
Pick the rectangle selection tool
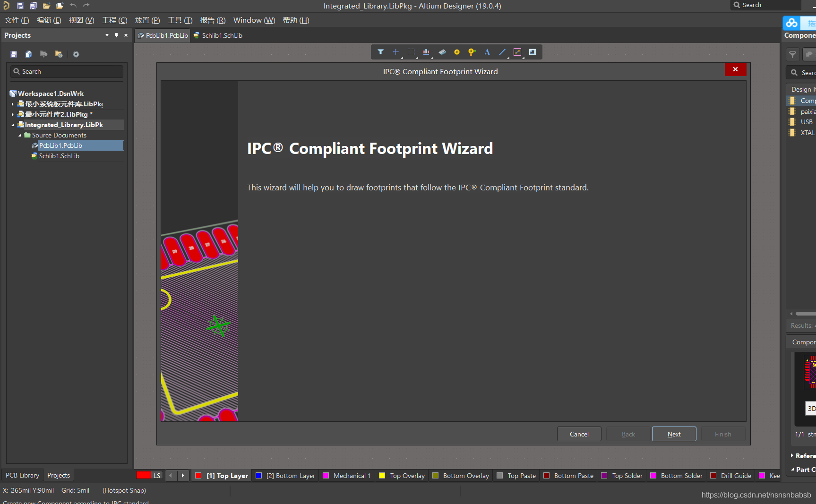point(411,52)
